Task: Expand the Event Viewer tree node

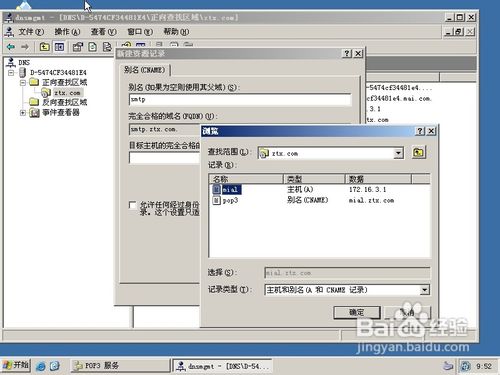Action: tap(23, 113)
